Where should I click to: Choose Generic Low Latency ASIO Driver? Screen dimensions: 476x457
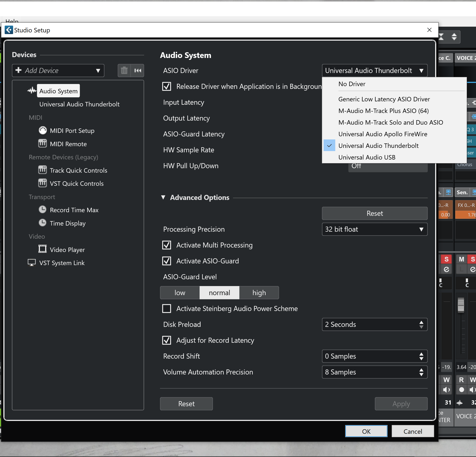(384, 99)
